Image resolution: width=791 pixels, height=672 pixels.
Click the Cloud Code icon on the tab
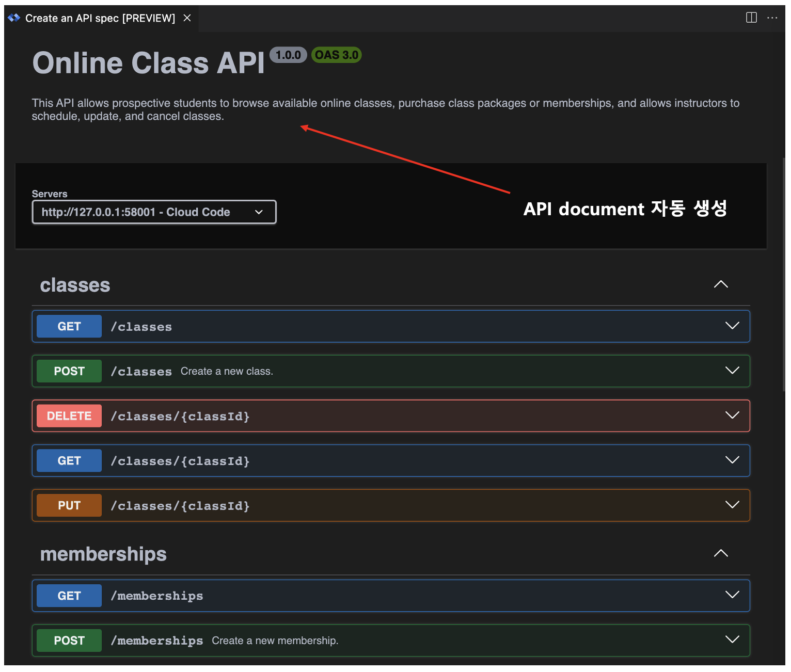(x=14, y=18)
